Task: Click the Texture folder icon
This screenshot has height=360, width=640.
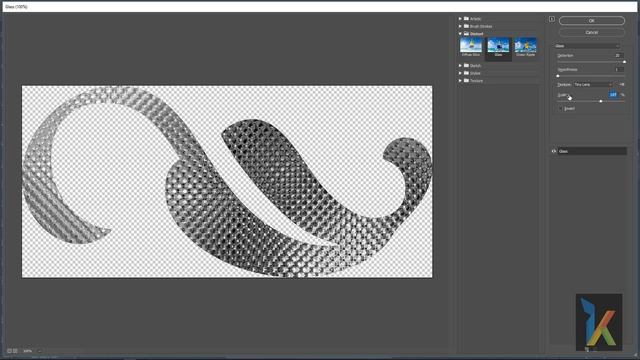Action: pos(466,81)
